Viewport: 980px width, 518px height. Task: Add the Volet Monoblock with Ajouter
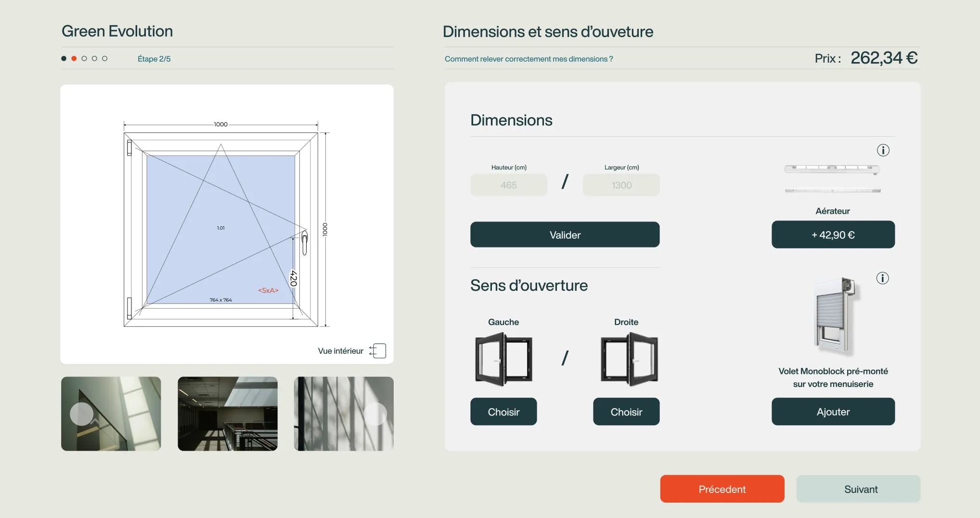coord(833,412)
